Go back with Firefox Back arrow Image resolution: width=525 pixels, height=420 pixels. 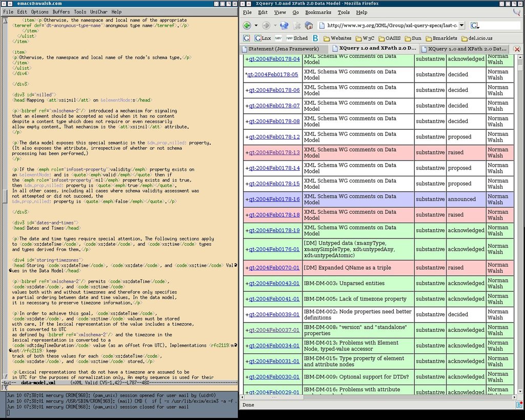247,26
